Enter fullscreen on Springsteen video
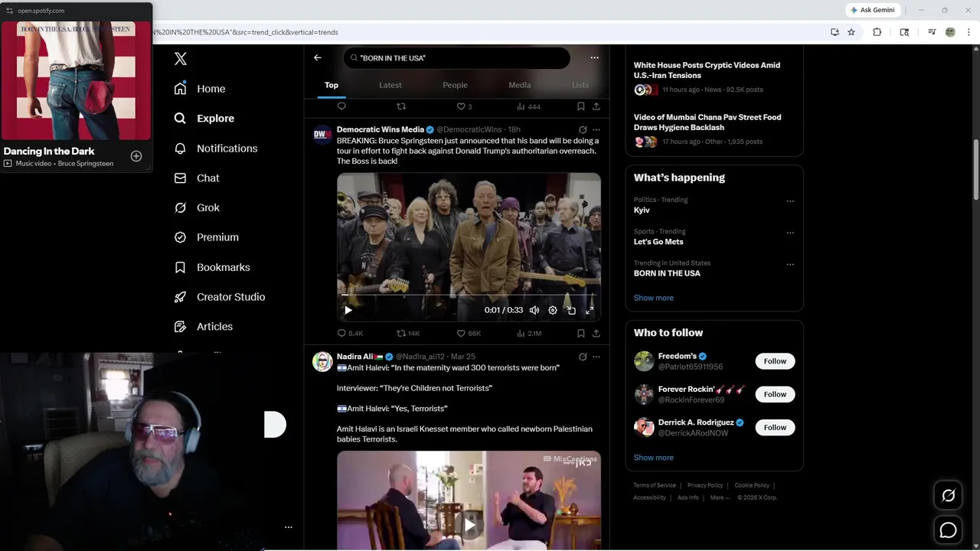Viewport: 980px width, 551px height. click(x=590, y=310)
